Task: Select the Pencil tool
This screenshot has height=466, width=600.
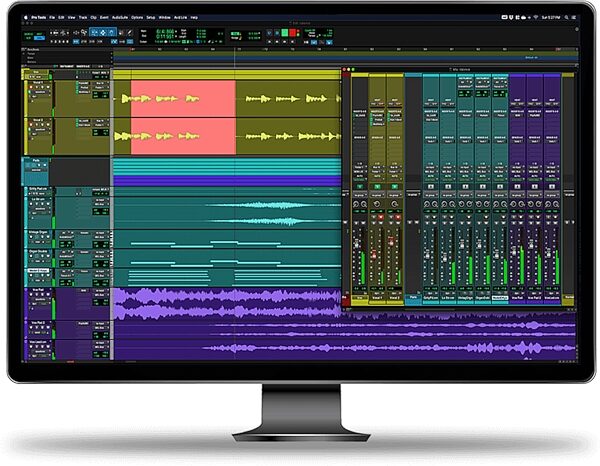Action: click(x=130, y=32)
